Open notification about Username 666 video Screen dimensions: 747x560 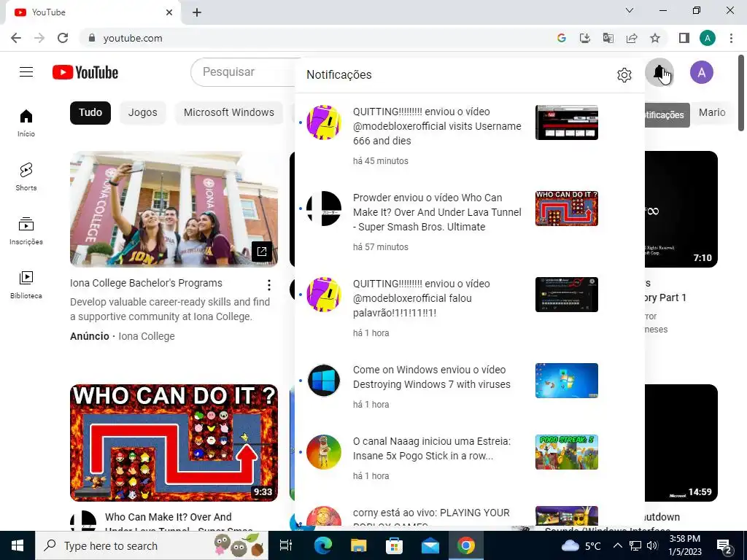437,126
